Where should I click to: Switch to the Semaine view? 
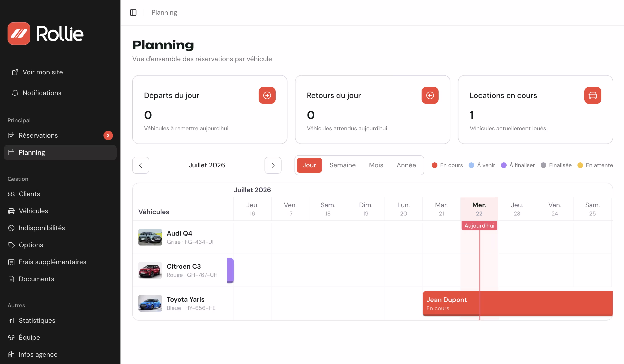pos(342,165)
